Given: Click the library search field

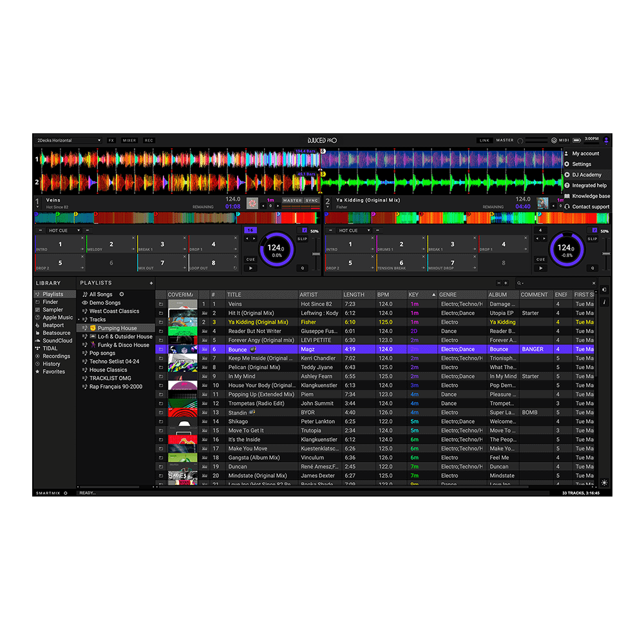Looking at the screenshot, I should pos(554,283).
